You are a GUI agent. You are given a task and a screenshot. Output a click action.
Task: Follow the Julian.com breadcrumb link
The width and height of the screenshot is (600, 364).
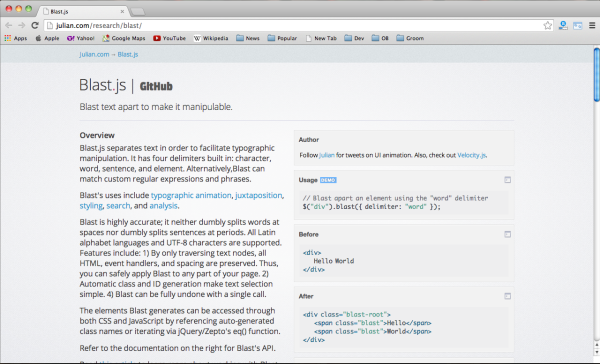tap(94, 54)
